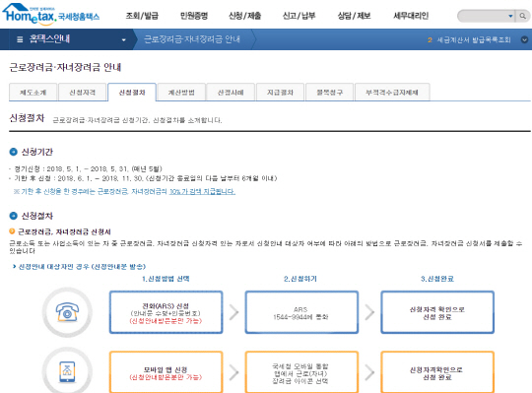Click the 국세청 모바일 통합 앱 box
The height and width of the screenshot is (393, 532).
301,372
